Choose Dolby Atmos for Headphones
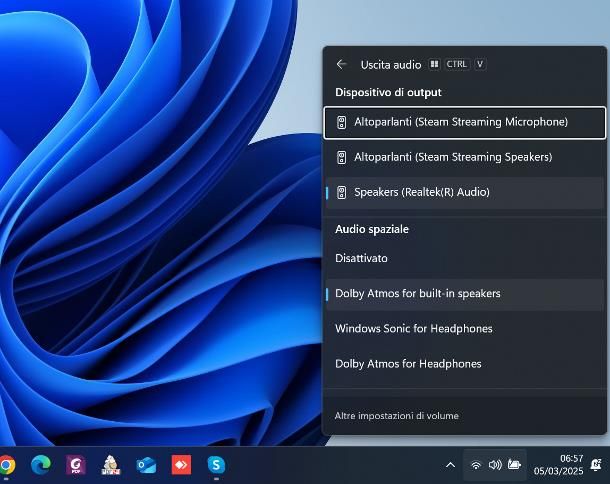The width and height of the screenshot is (610, 484). click(x=465, y=364)
